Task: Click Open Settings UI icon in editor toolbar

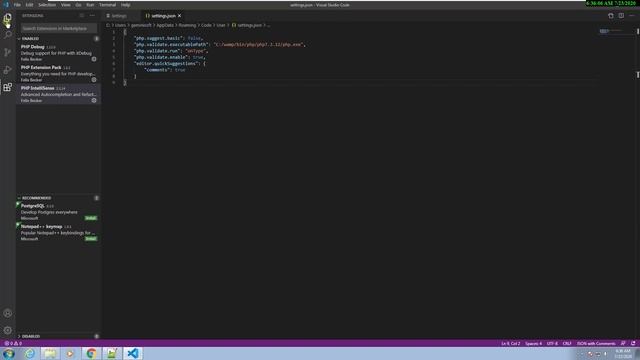Action: pyautogui.click(x=611, y=16)
